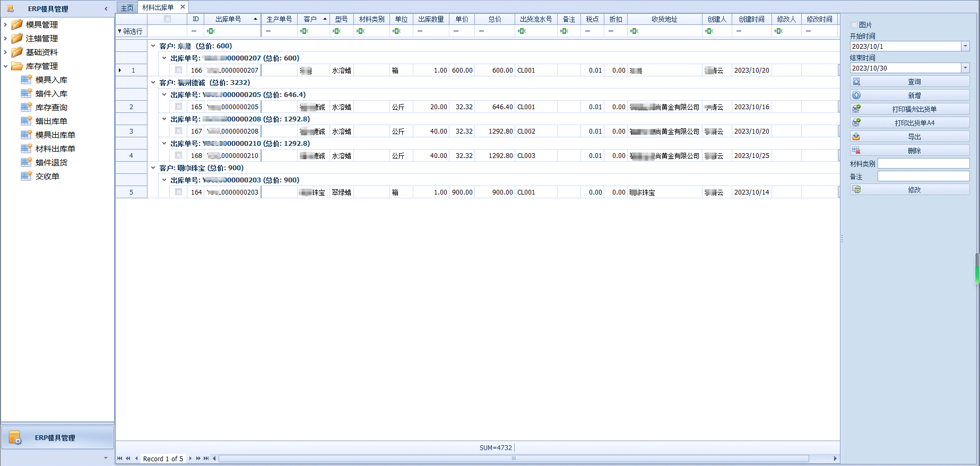980x466 pixels.
Task: Tick the checkbox for row ID 166
Action: coord(178,70)
